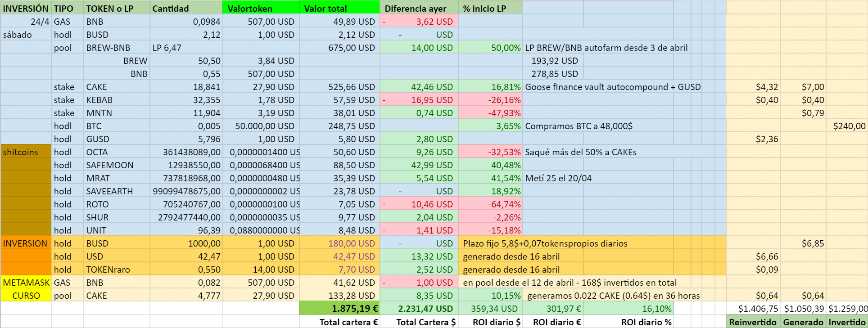Select the '50.000,00 USD' token price cell
This screenshot has height=328, width=868.
click(261, 126)
